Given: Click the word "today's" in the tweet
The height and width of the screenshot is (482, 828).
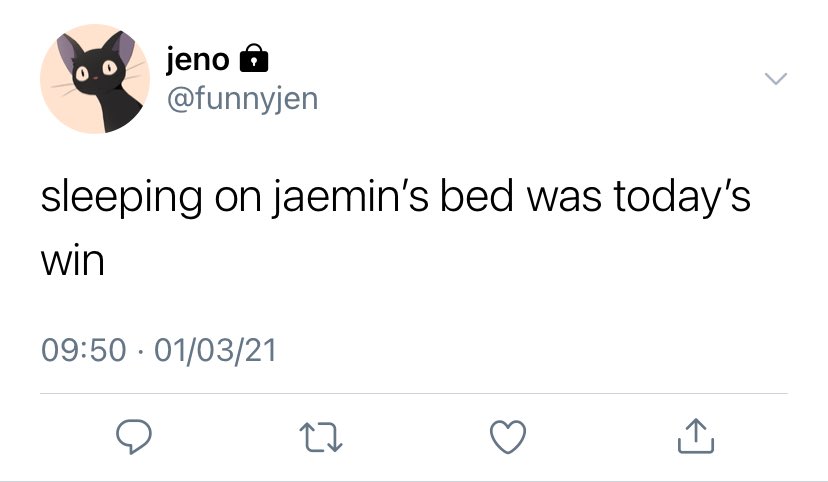Looking at the screenshot, I should [x=682, y=197].
